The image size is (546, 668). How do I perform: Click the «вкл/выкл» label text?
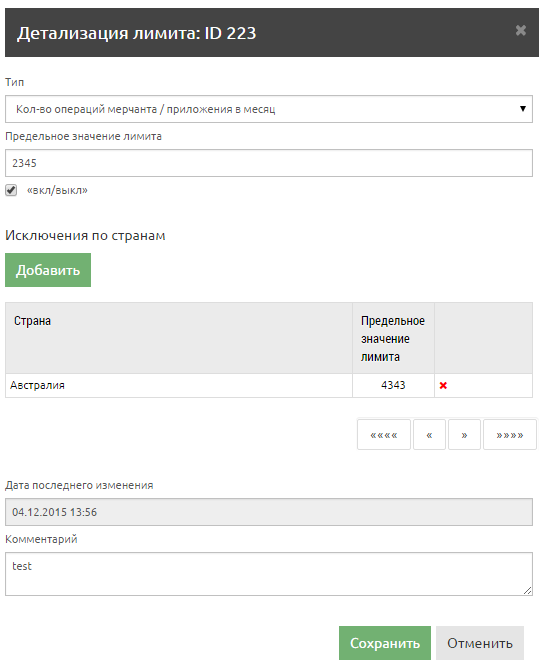click(57, 190)
